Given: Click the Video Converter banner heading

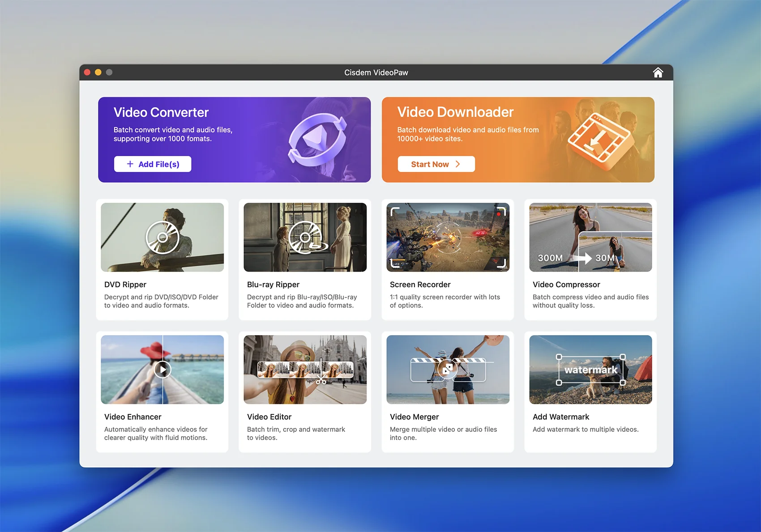Looking at the screenshot, I should [161, 112].
